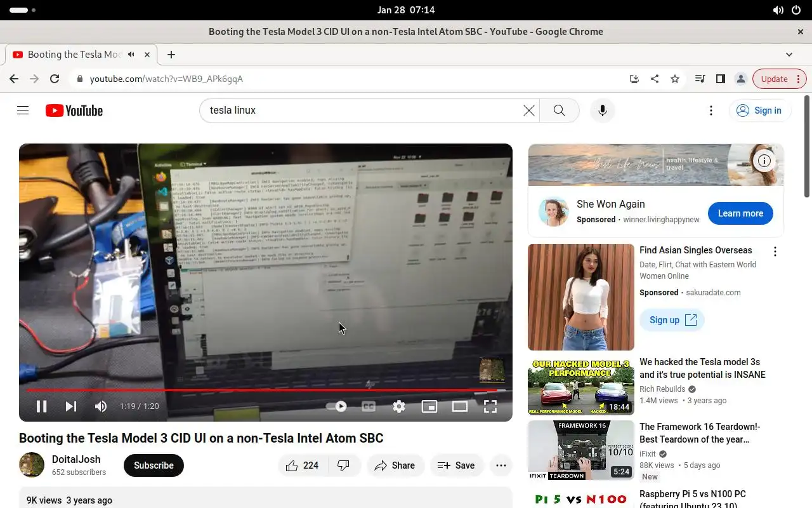Share this page from address bar
Viewport: 812px width, 508px height.
pyautogui.click(x=654, y=79)
